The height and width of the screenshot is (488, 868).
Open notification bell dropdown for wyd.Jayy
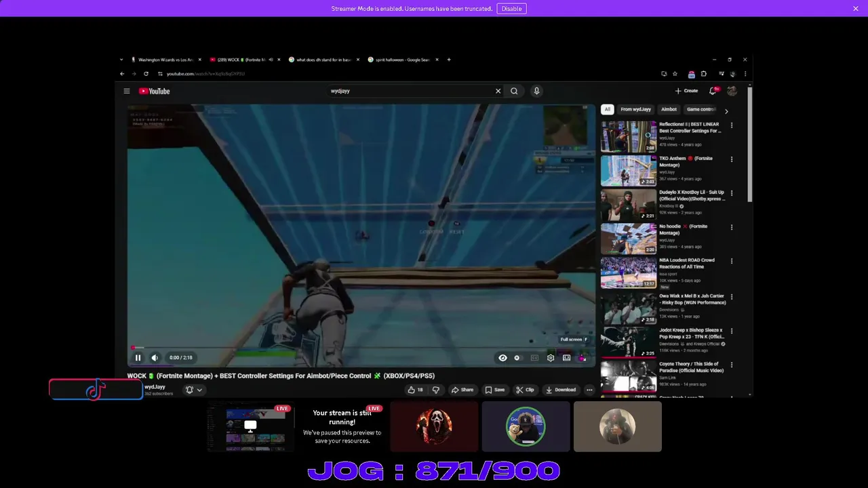tap(194, 390)
